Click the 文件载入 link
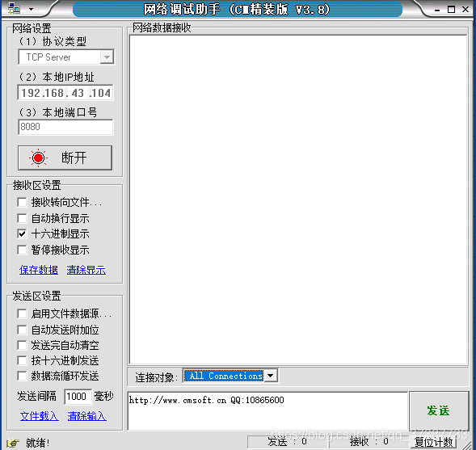This screenshot has height=450, width=476. click(39, 416)
